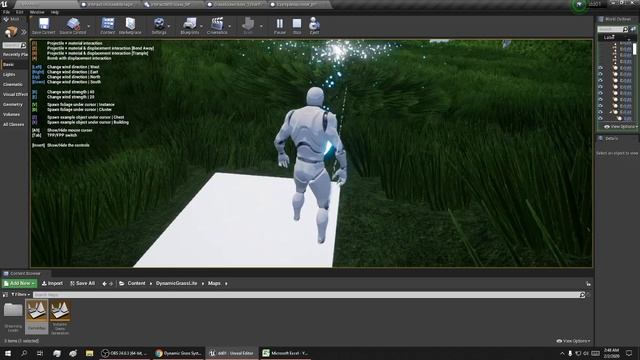Click the Import button
Image resolution: width=640 pixels, height=360 pixels.
tap(52, 283)
